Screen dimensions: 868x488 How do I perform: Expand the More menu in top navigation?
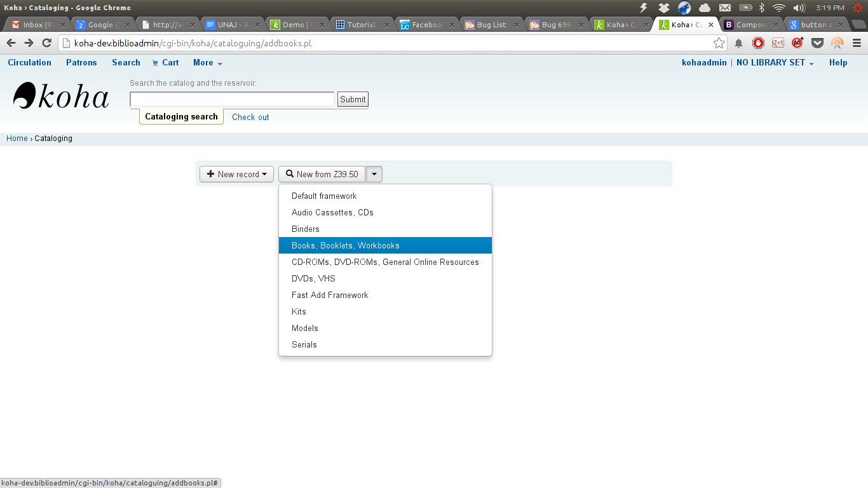coord(207,63)
